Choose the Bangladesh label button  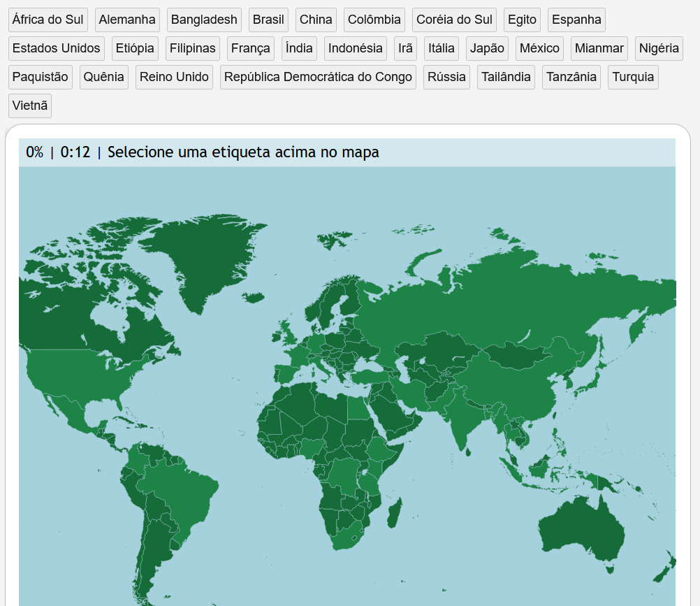[x=204, y=20]
